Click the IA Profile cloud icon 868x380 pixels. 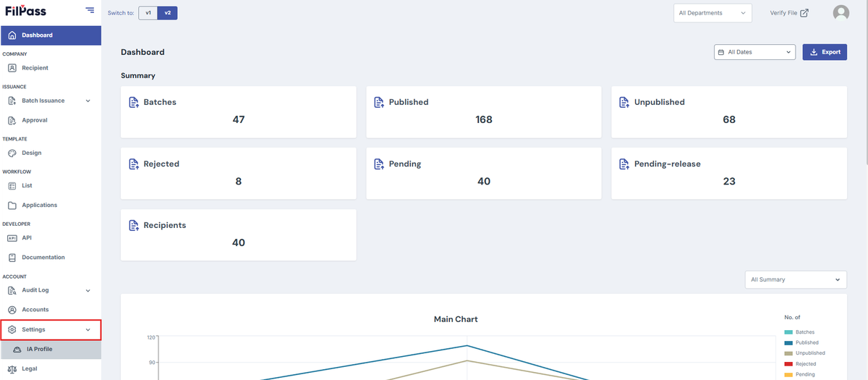coord(17,350)
